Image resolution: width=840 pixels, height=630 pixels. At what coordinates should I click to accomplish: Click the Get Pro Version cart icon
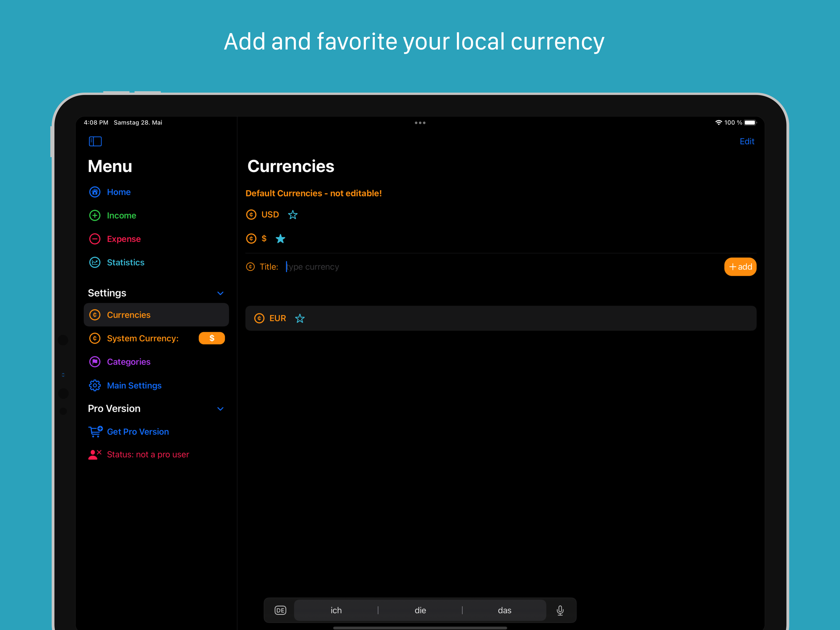coord(95,432)
